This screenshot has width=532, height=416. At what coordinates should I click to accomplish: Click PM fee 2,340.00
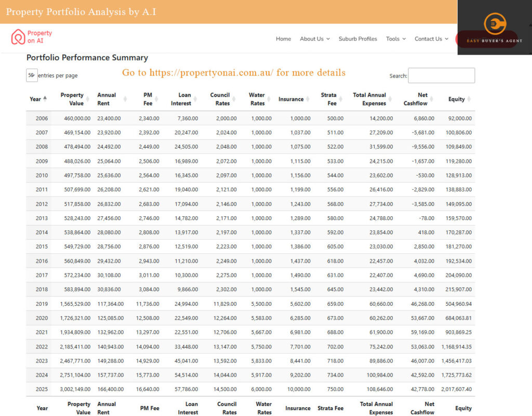149,119
